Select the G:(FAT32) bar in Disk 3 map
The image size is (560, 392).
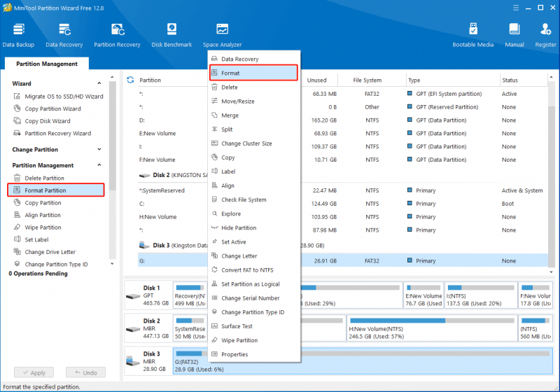click(x=363, y=361)
